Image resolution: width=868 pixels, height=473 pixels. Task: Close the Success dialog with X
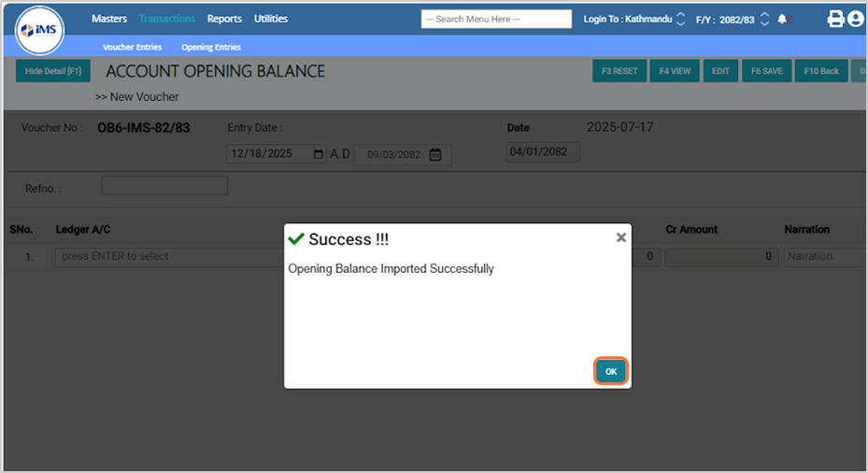click(620, 238)
